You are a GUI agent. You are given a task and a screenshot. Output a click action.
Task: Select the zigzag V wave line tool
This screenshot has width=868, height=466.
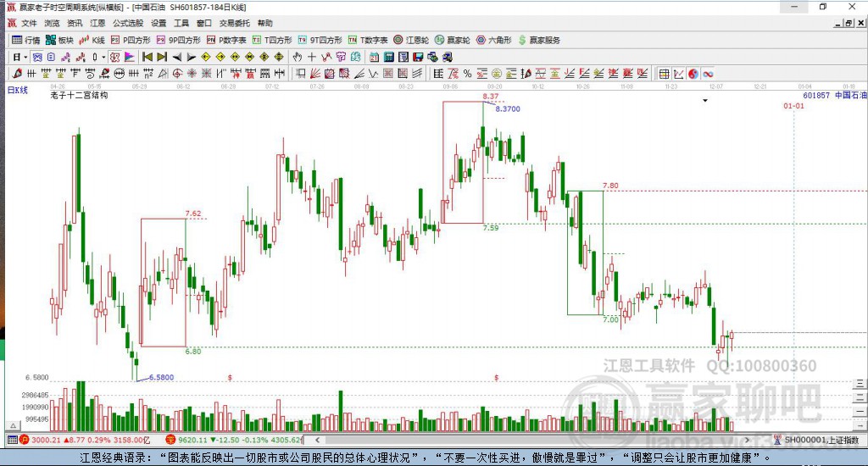pos(374,74)
